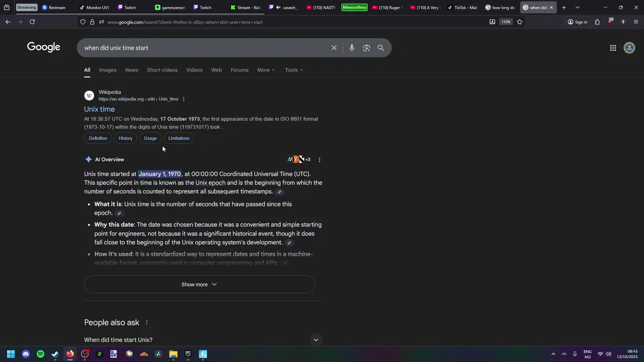Switch to the Restream browser tab
This screenshot has width=644, height=362.
(x=57, y=8)
